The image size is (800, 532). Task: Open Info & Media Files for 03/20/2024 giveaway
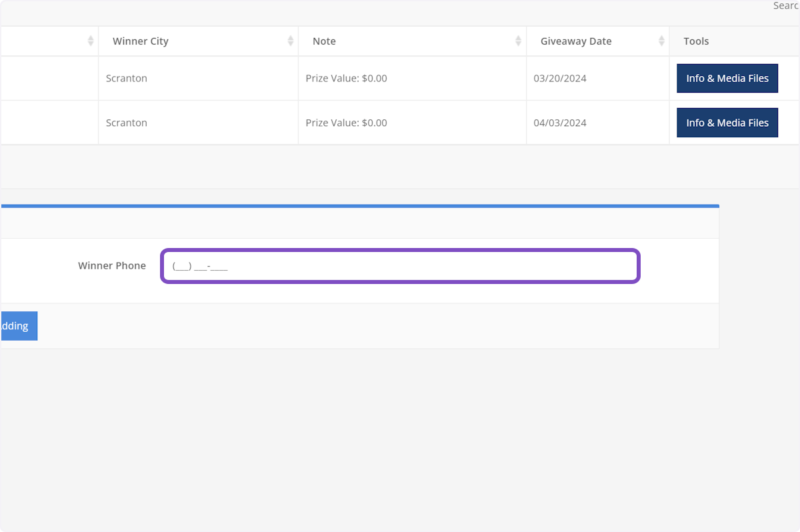tap(727, 79)
